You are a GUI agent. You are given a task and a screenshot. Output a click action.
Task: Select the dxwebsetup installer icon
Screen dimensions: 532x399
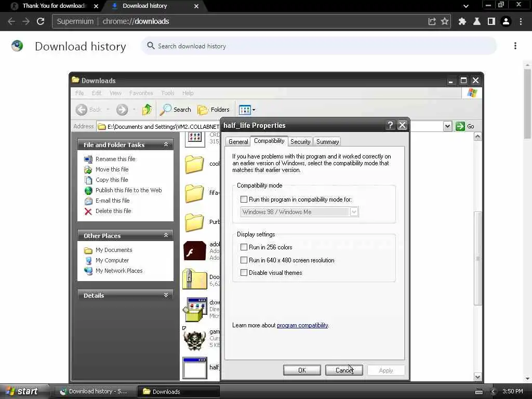pyautogui.click(x=195, y=309)
